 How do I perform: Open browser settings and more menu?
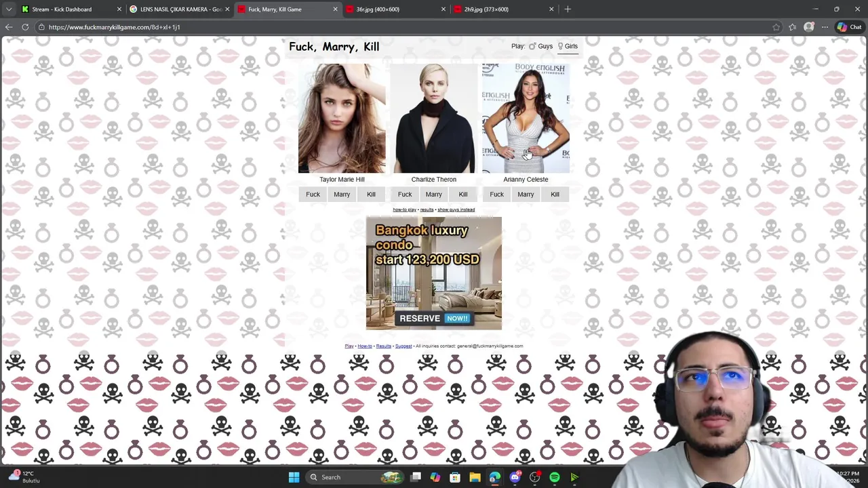tap(825, 27)
